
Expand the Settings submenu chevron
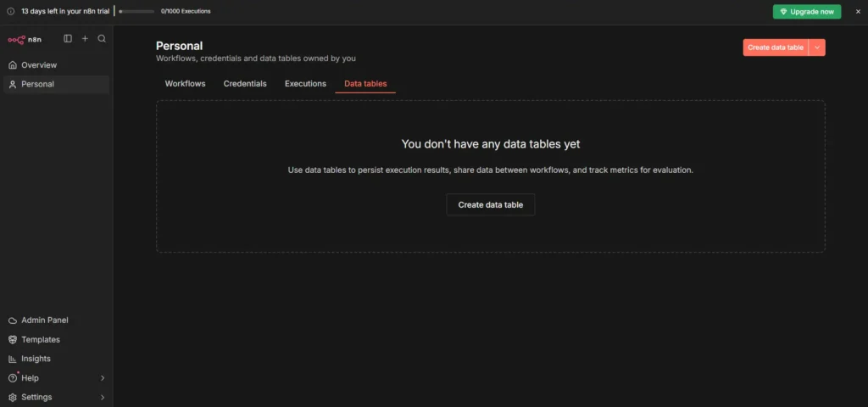pos(103,398)
